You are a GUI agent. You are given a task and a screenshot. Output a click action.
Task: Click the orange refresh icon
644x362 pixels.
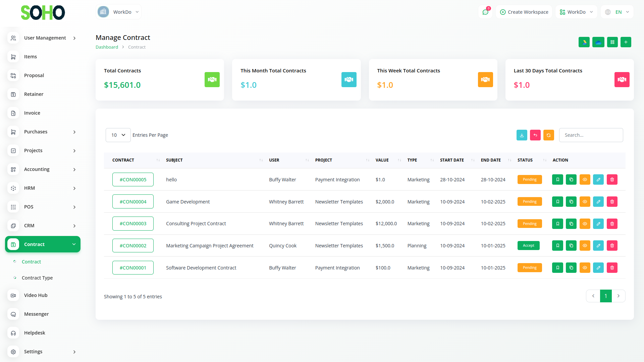pos(548,135)
